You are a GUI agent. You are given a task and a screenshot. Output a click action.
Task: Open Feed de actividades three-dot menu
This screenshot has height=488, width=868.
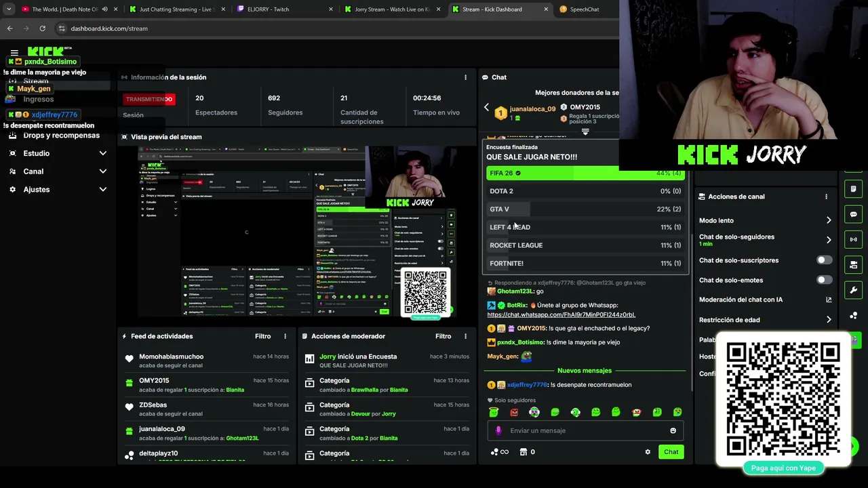pyautogui.click(x=285, y=336)
